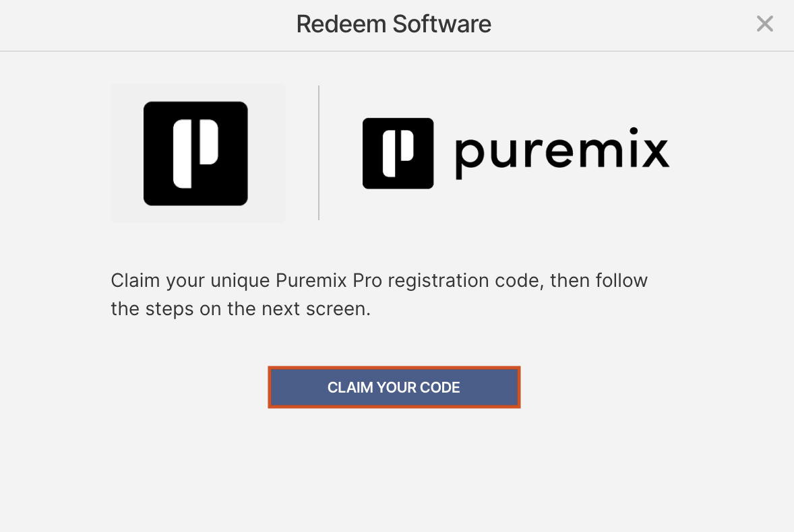Click the phrase 'then follow' in description
This screenshot has width=794, height=532.
coord(599,280)
